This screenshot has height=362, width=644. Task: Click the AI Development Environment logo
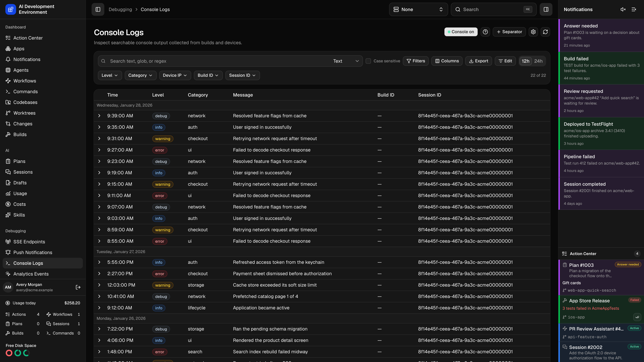(11, 10)
